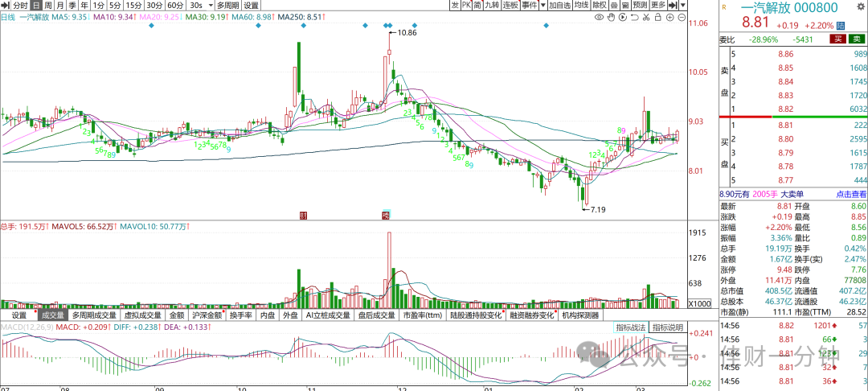This screenshot has width=868, height=391.
Task: Click the green 卖 sell button
Action: 857,39
